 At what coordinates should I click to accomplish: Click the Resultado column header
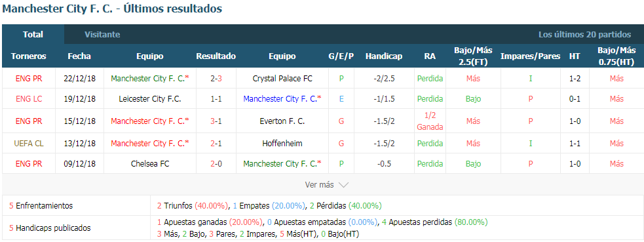[x=216, y=56]
